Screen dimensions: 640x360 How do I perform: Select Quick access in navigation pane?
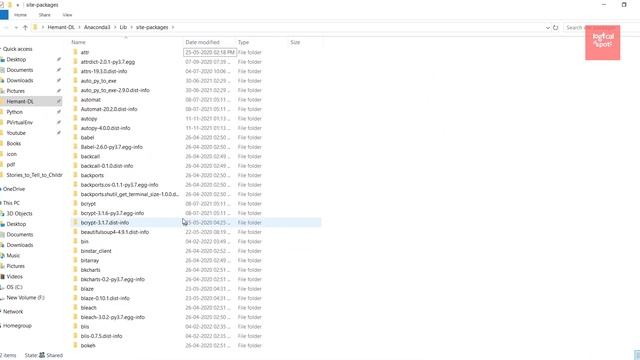pyautogui.click(x=18, y=49)
